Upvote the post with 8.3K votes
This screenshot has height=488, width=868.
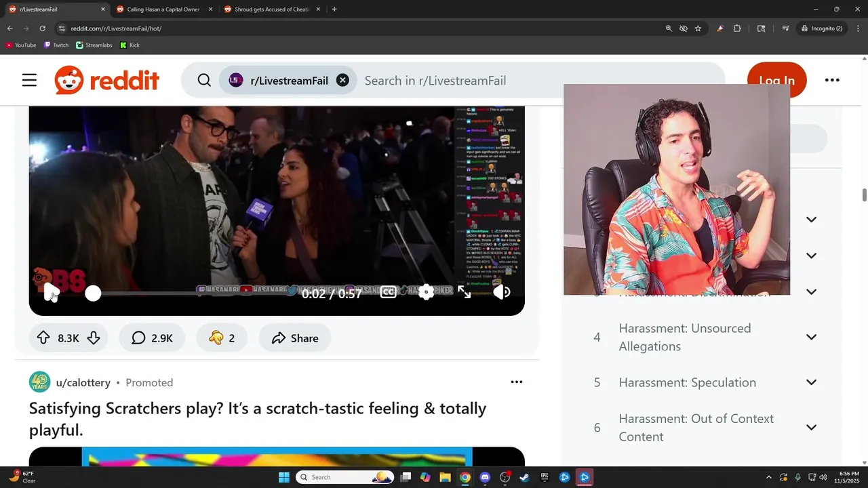click(43, 338)
